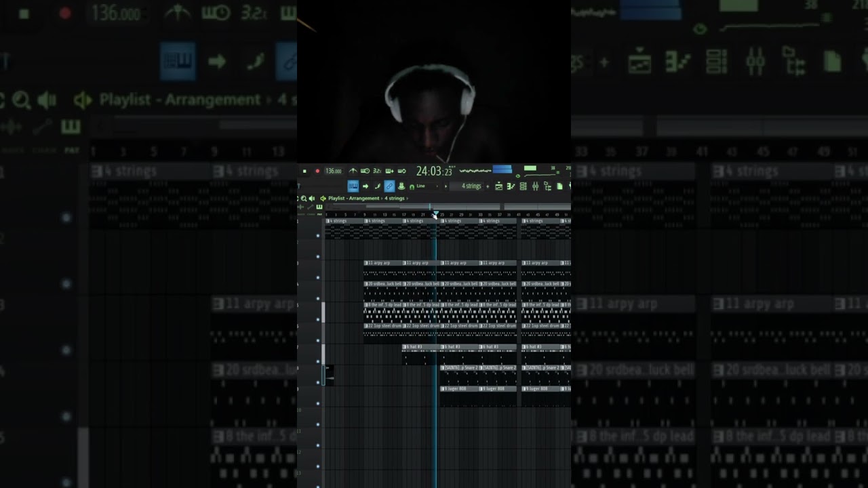This screenshot has height=488, width=868.
Task: Open the Browser/plugin picker icon
Action: point(547,186)
